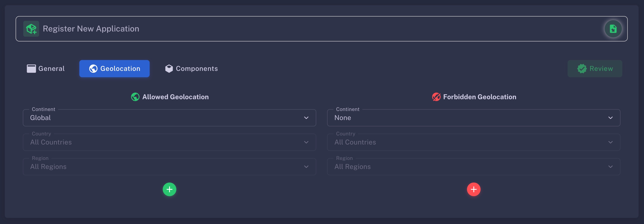Switch to the General tab
The width and height of the screenshot is (644, 224).
(x=46, y=69)
